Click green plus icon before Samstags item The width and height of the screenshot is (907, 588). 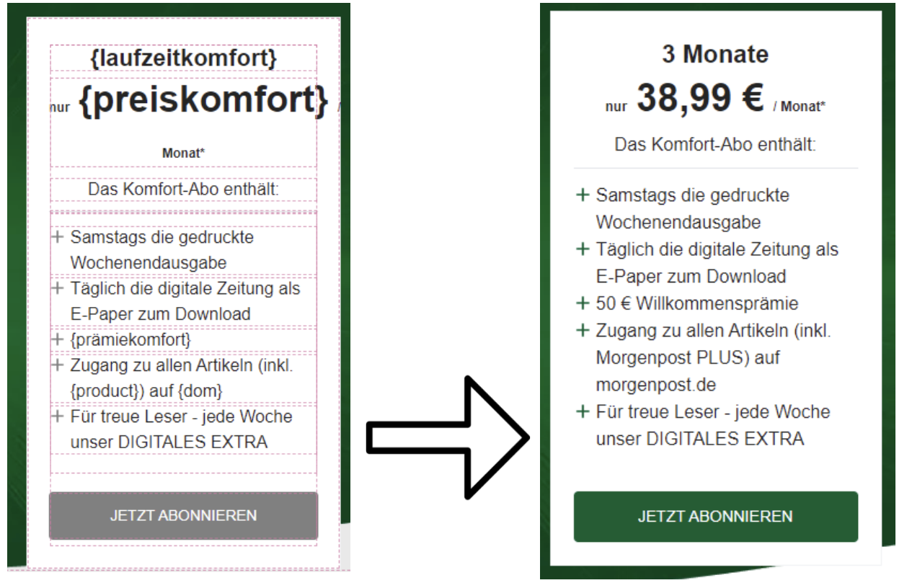point(583,195)
